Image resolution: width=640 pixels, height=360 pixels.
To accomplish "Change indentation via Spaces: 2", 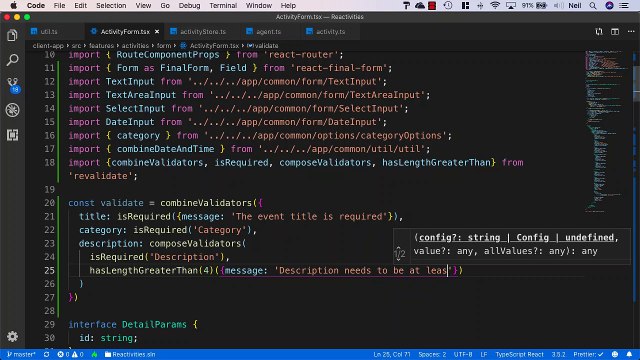I will tap(432, 354).
